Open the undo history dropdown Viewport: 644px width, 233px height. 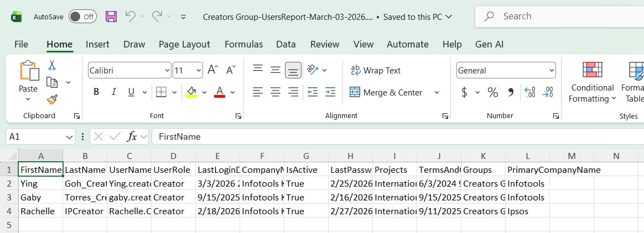(x=143, y=17)
